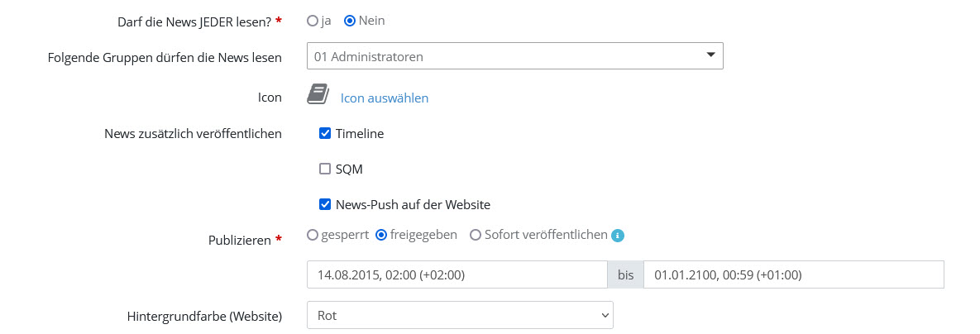Viewport: 980px width, 334px height.
Task: Click the 'bis' separator label
Action: pos(625,274)
